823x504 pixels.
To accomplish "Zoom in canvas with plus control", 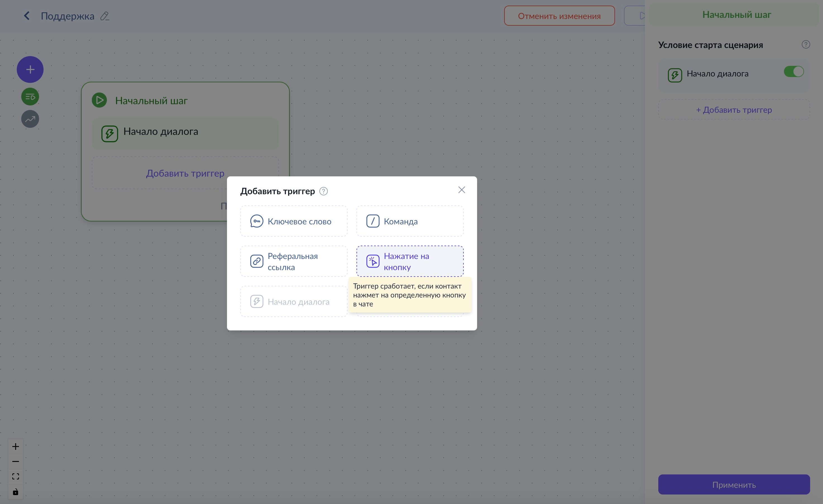I will (x=15, y=447).
